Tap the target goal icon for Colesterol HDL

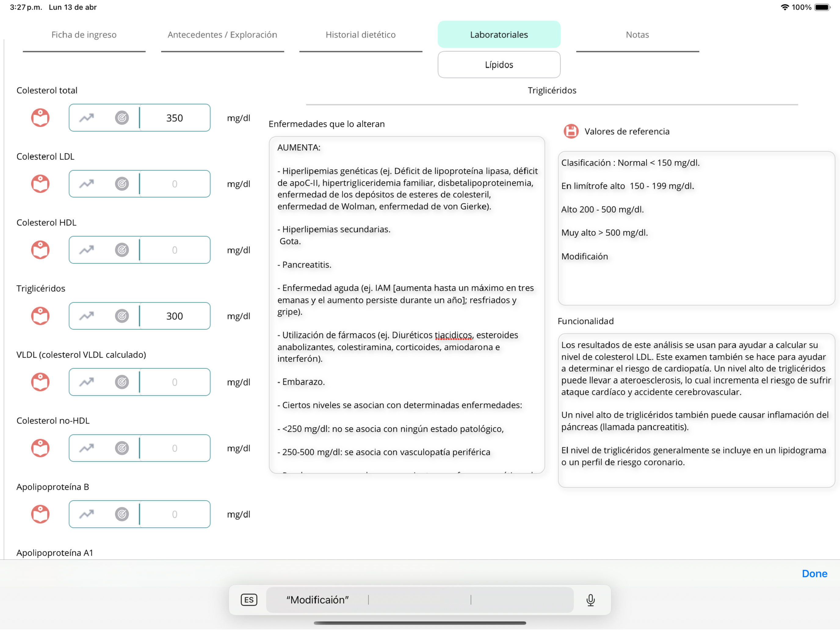pos(122,250)
